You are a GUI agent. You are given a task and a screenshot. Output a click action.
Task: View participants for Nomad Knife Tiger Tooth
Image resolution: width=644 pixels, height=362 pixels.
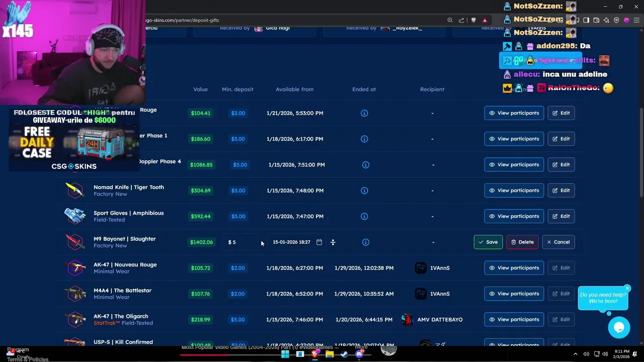click(514, 191)
